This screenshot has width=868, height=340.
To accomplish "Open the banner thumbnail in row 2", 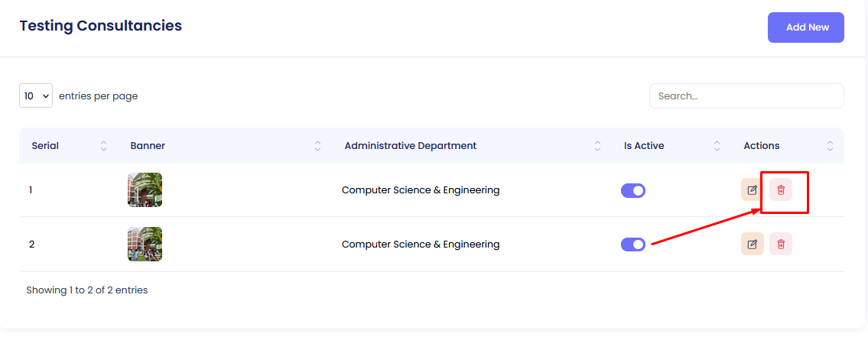I will 145,244.
